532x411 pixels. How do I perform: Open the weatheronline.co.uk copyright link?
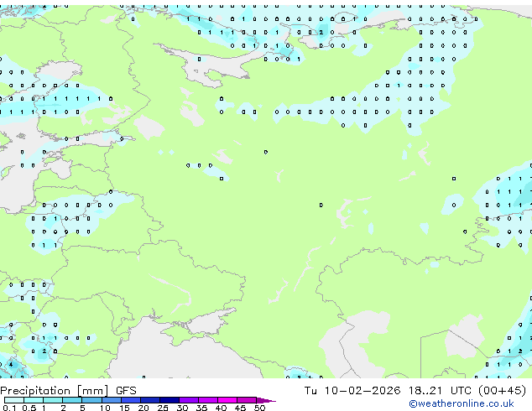pyautogui.click(x=462, y=403)
